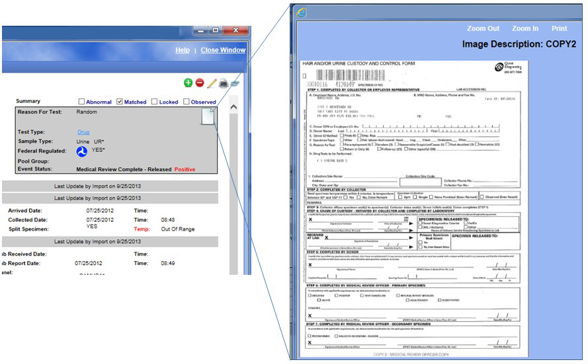Click Print in the image viewer
The height and width of the screenshot is (364, 588).
click(x=560, y=29)
